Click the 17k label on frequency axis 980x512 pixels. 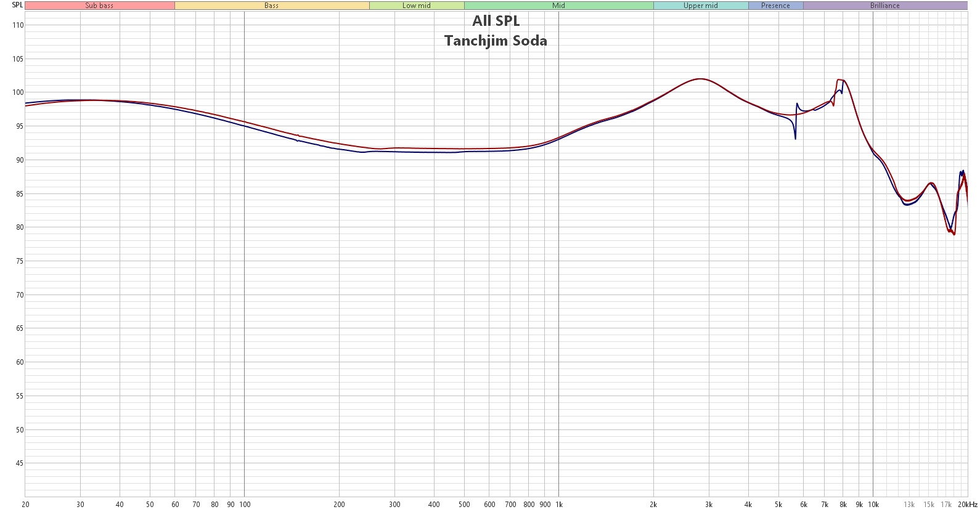point(946,505)
